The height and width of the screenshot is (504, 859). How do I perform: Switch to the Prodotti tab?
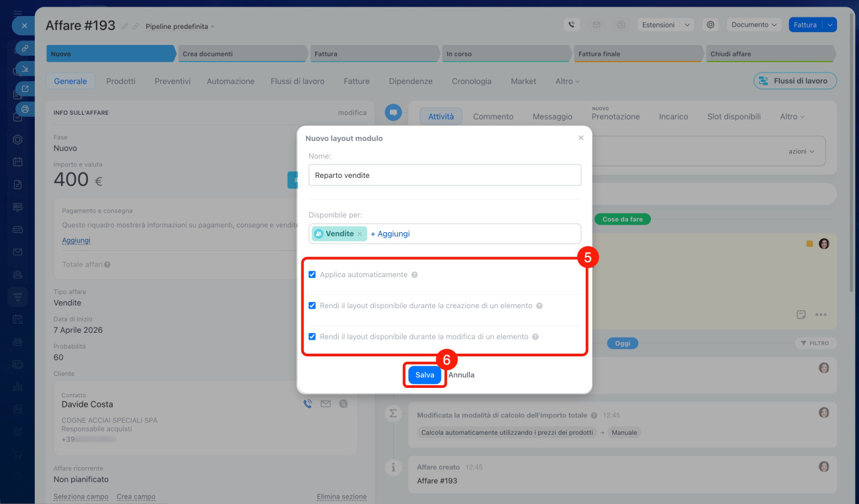(121, 81)
